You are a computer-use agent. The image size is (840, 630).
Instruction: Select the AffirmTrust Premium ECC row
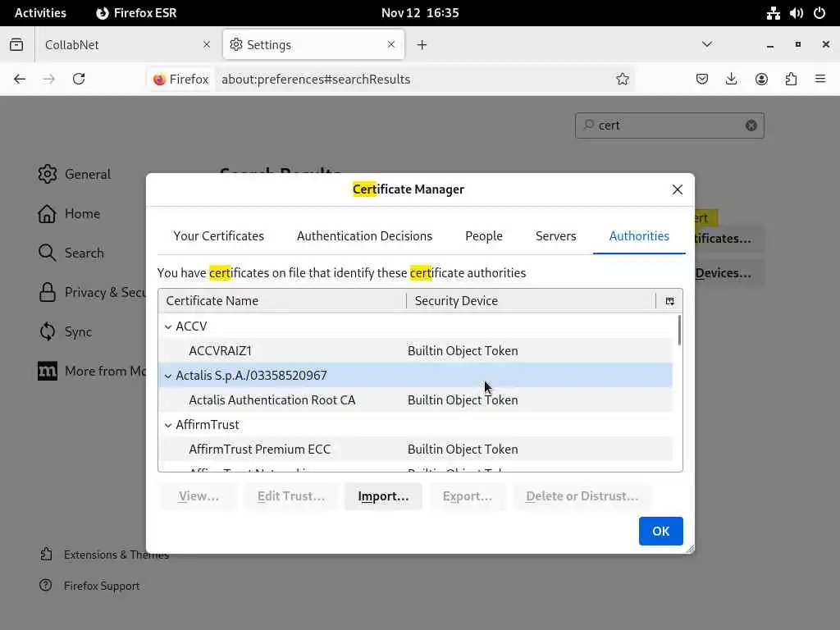pos(415,450)
